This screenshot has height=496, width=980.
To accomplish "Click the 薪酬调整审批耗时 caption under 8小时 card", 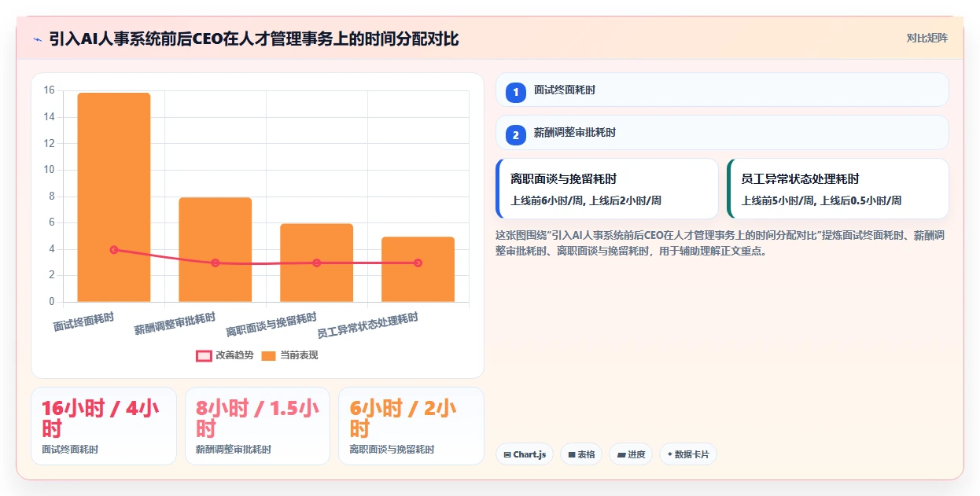I will point(234,450).
